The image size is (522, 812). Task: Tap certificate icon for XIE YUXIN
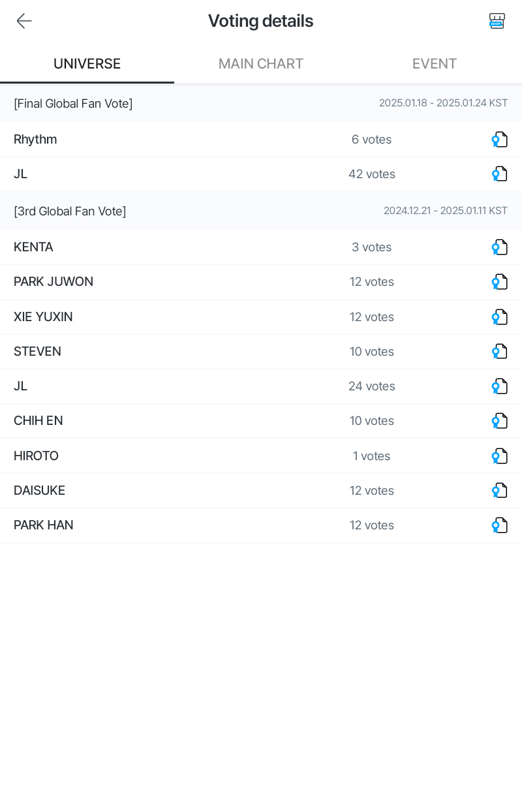click(x=499, y=317)
